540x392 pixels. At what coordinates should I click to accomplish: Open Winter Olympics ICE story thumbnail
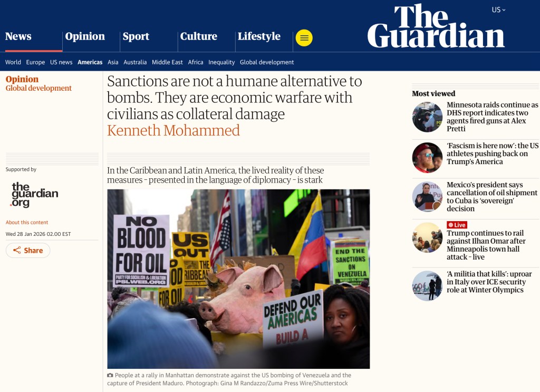[427, 286]
